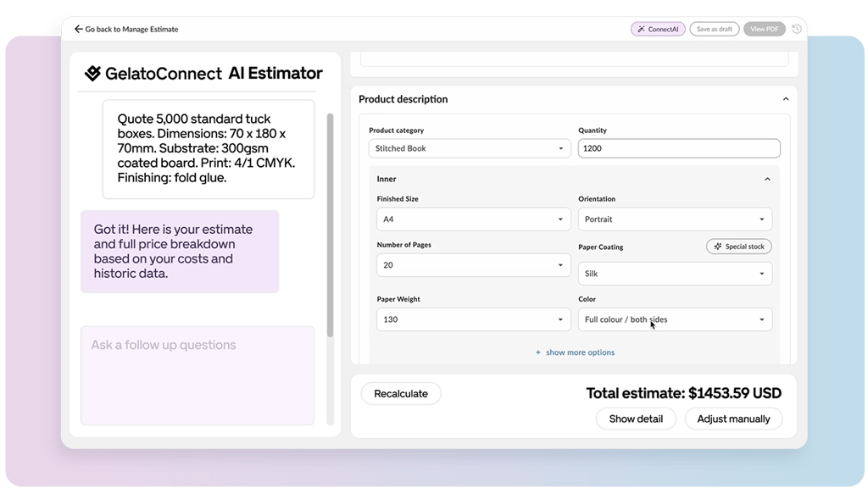The height and width of the screenshot is (488, 868).
Task: Open Orientation dropdown
Action: click(x=675, y=219)
